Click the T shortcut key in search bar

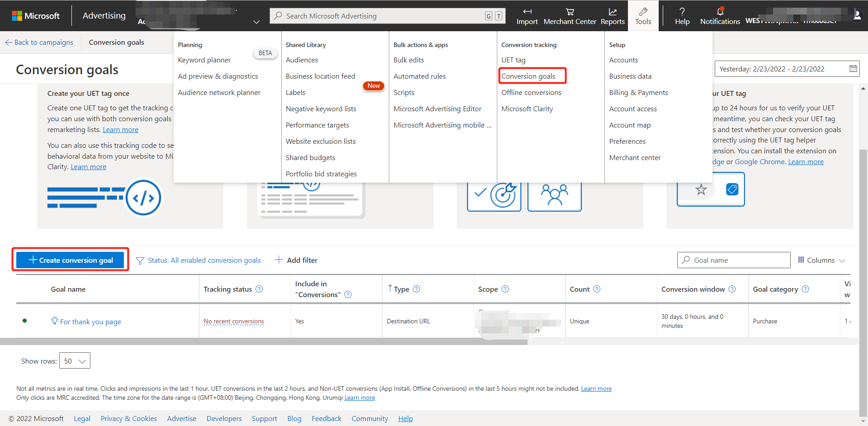[499, 16]
